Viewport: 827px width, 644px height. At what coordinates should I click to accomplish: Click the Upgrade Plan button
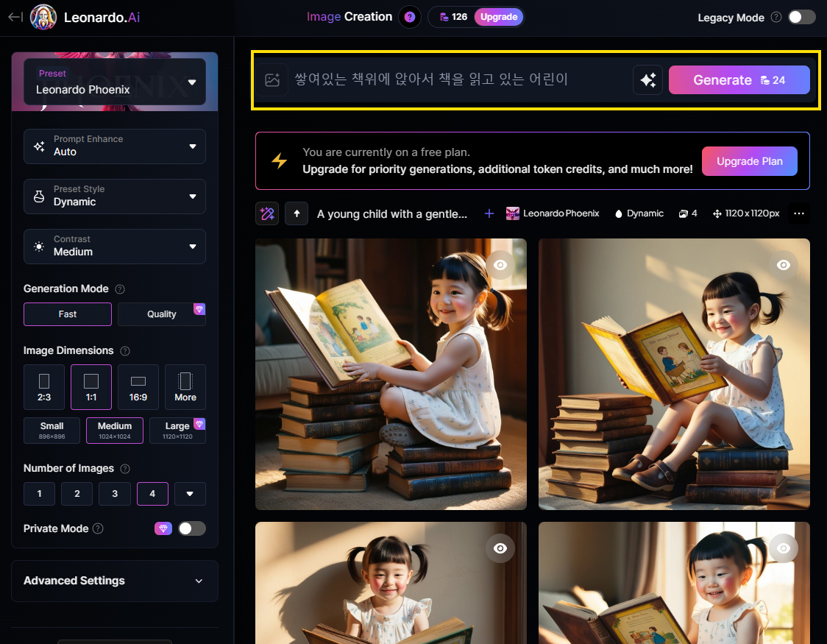[749, 161]
